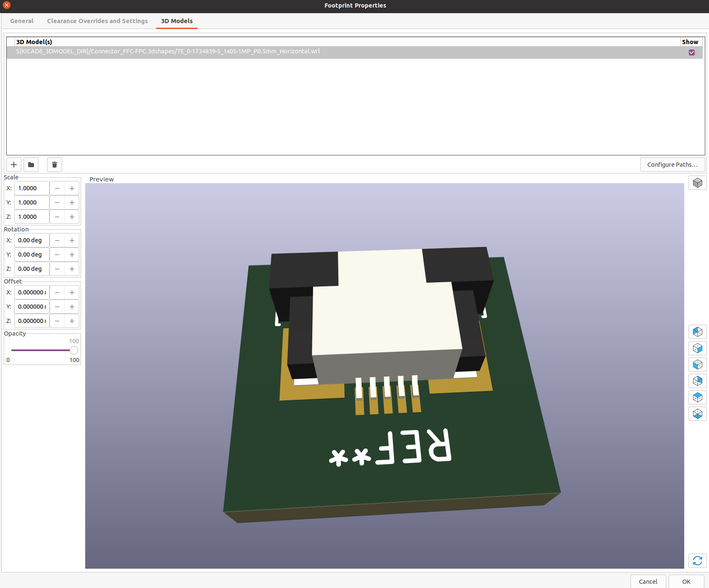The image size is (709, 588).
Task: Click the Rotation Y input field
Action: click(x=32, y=255)
